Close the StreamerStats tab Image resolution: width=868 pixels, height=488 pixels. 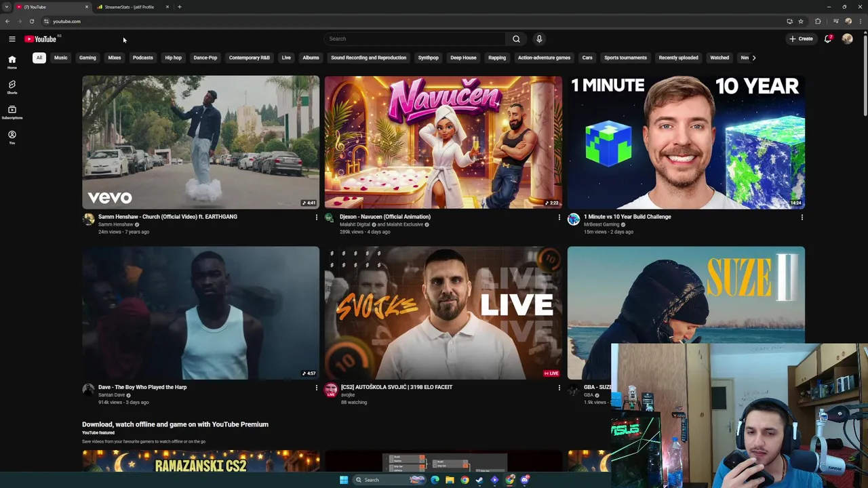point(167,7)
